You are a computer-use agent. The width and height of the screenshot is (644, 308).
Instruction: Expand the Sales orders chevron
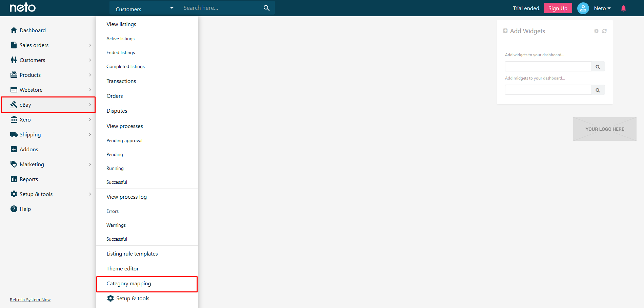(90, 45)
